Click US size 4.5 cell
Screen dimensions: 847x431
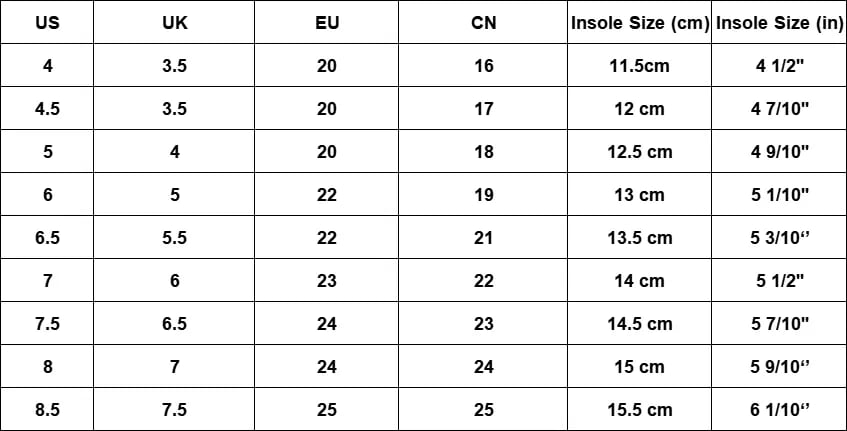pyautogui.click(x=47, y=109)
